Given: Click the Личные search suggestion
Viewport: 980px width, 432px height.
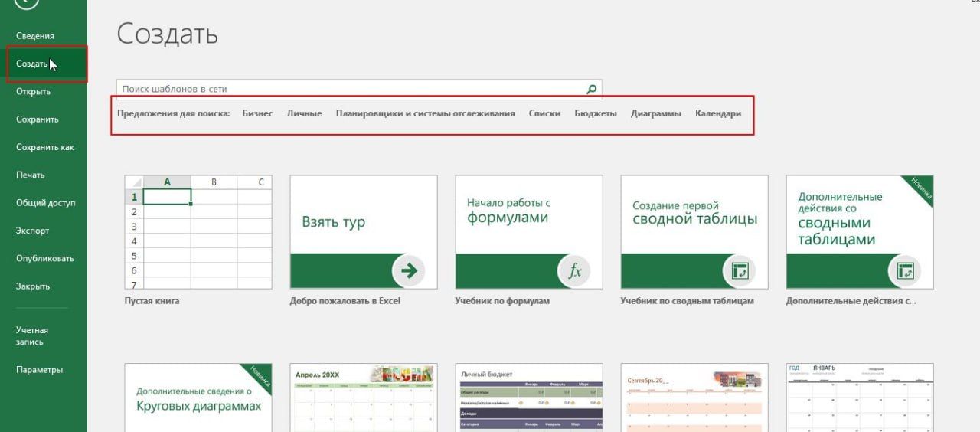Looking at the screenshot, I should tap(304, 113).
